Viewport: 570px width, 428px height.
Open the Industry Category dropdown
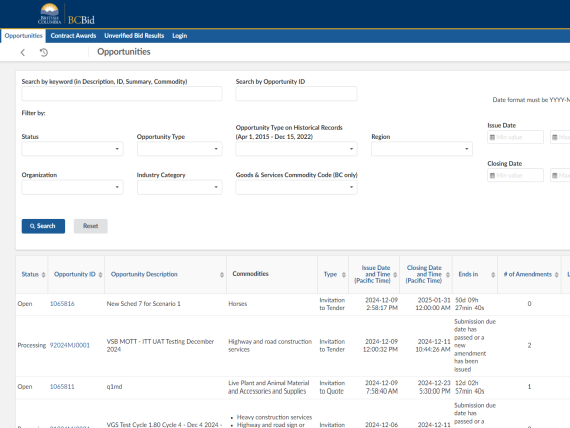[x=180, y=187]
